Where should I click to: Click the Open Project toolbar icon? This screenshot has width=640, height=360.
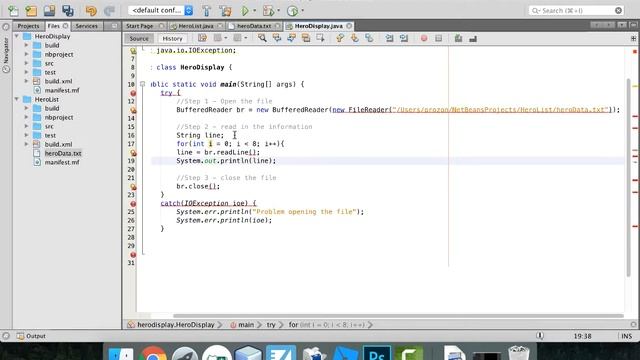point(49,11)
